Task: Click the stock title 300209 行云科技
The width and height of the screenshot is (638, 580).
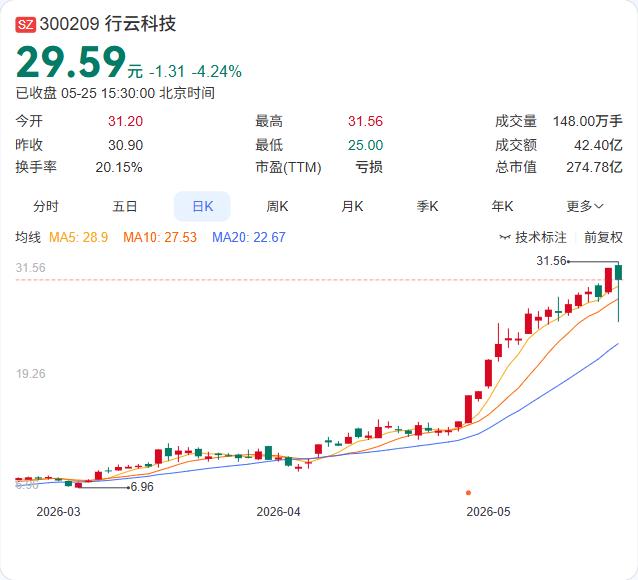Action: pos(108,24)
